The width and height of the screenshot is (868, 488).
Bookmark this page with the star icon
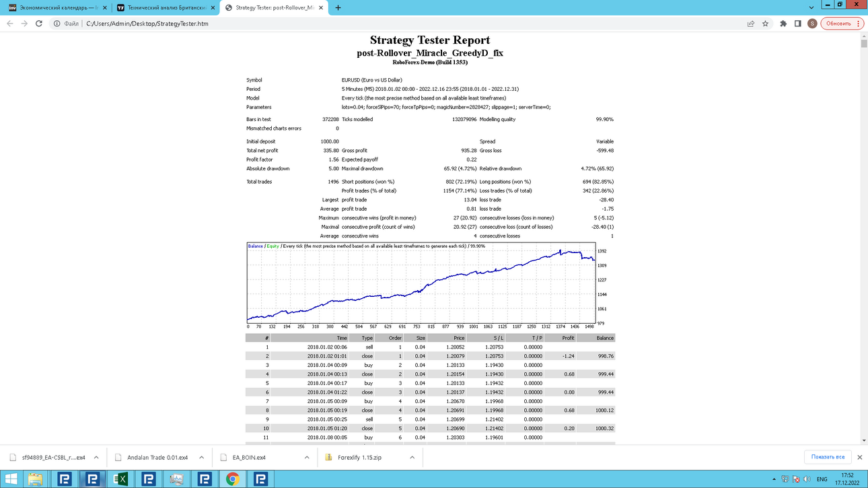(765, 24)
